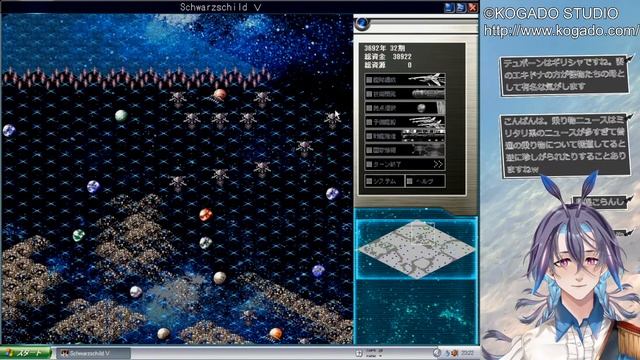Click the diamond-shaped minimap
This screenshot has width=640, height=360.
[x=416, y=249]
